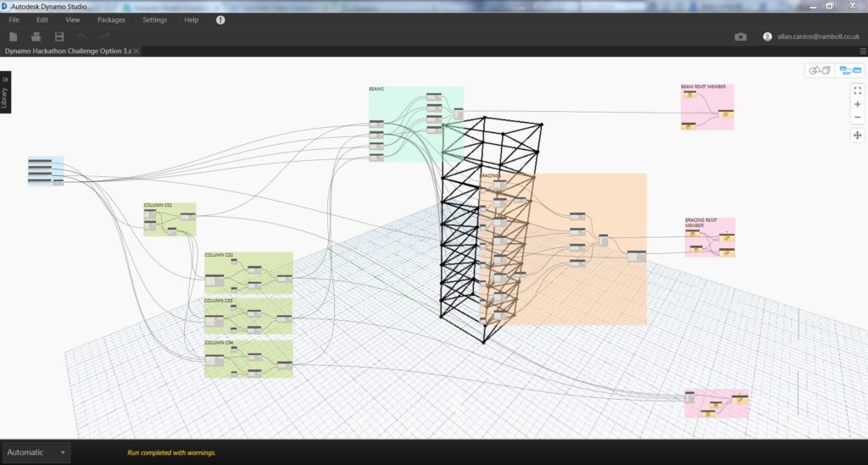Viewport: 868px width, 465px height.
Task: Click the exclamation notification icon in menu bar
Action: (x=220, y=20)
